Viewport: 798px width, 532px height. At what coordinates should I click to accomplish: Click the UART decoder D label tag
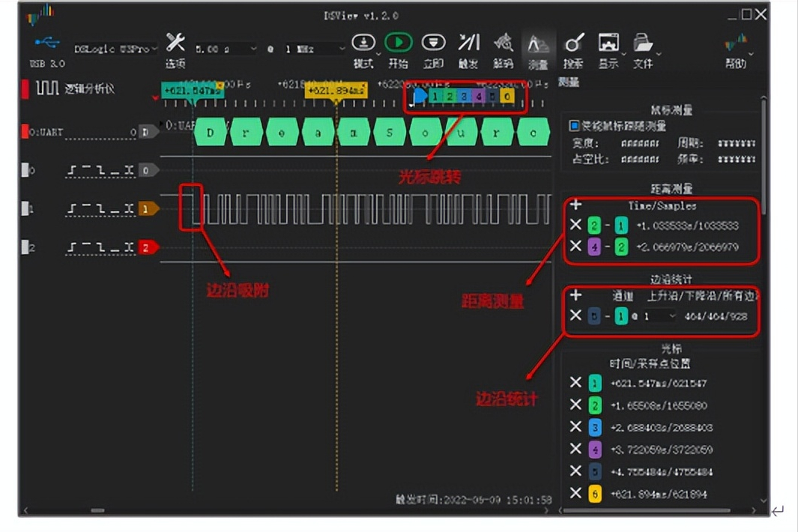pyautogui.click(x=148, y=132)
